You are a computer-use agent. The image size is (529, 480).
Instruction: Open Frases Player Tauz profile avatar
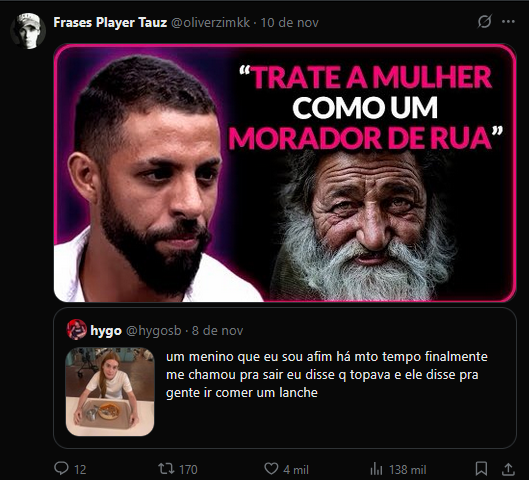pyautogui.click(x=28, y=31)
